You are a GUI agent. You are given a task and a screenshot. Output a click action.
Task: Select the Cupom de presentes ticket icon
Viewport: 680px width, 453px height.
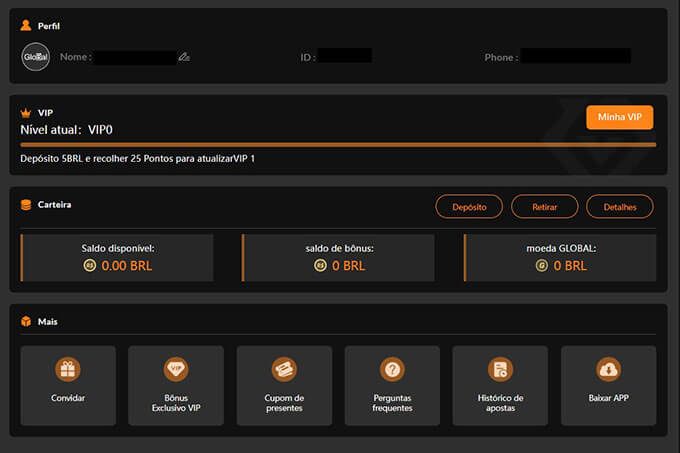[284, 369]
